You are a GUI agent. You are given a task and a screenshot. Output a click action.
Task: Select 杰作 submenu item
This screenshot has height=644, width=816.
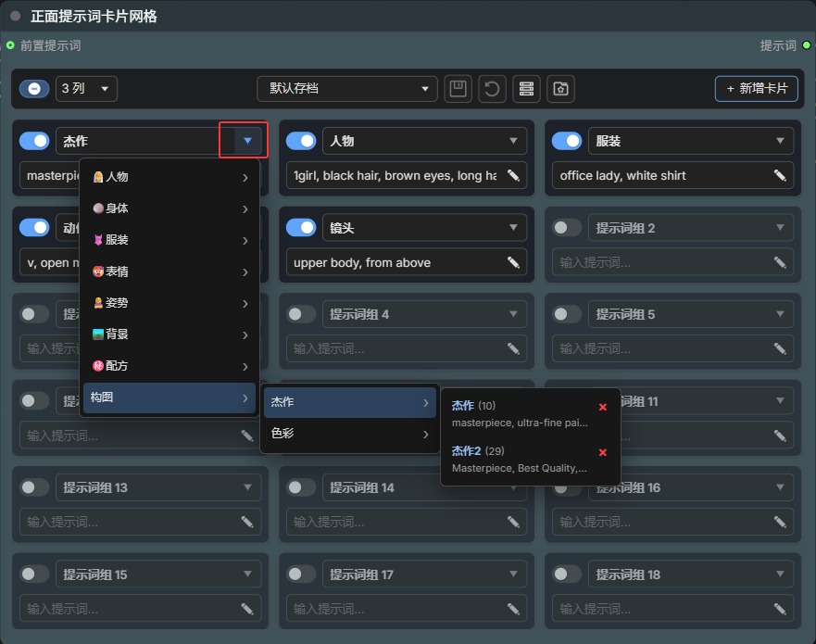click(350, 402)
